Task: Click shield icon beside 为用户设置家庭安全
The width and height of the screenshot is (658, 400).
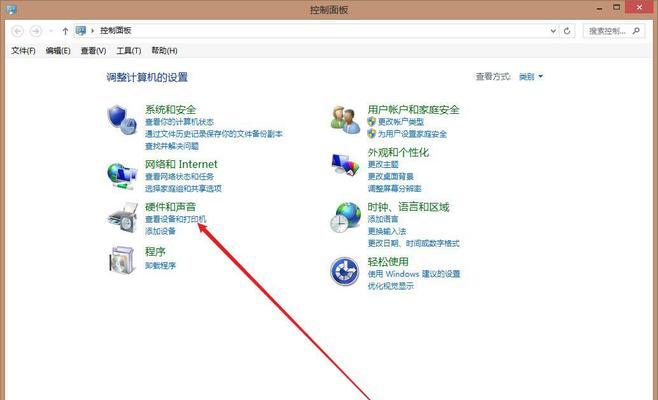Action: point(371,134)
